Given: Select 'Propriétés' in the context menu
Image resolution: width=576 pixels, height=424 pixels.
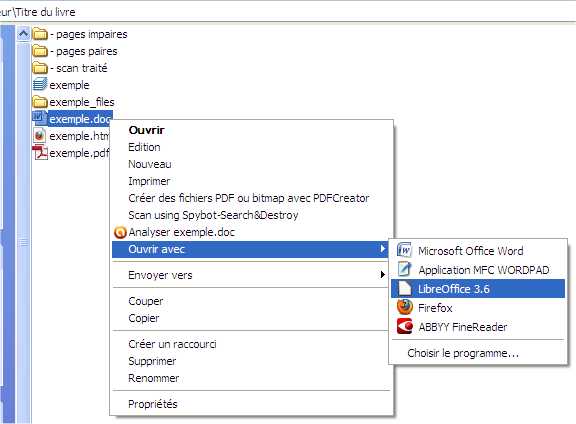Looking at the screenshot, I should click(153, 404).
